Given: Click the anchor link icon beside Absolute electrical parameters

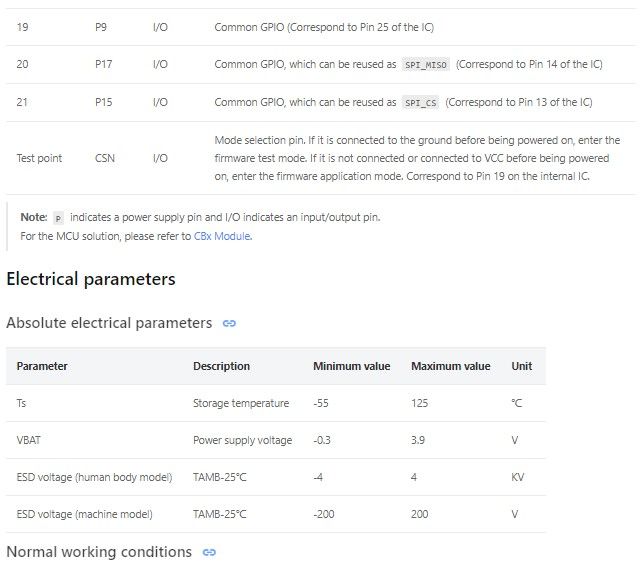Looking at the screenshot, I should tap(229, 323).
